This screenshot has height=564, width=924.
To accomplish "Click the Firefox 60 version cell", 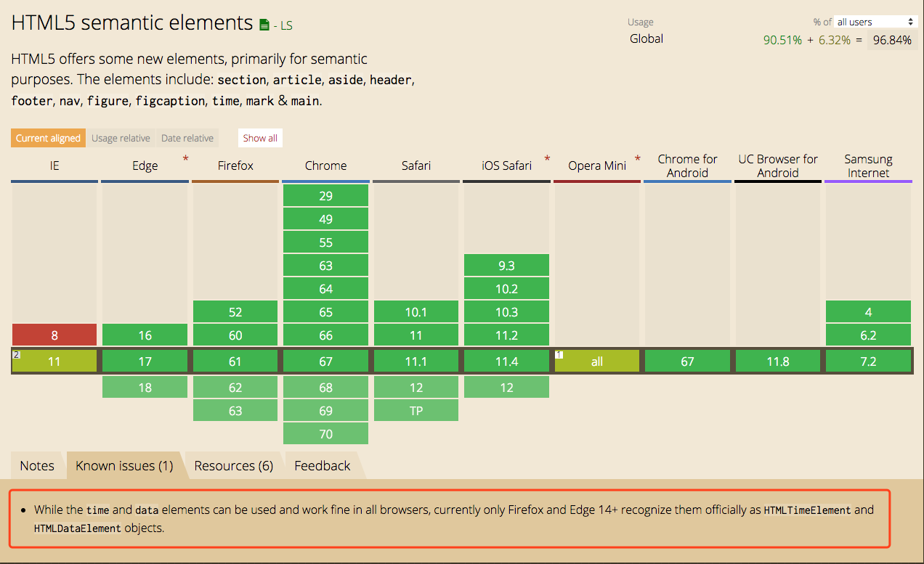I will coord(235,335).
